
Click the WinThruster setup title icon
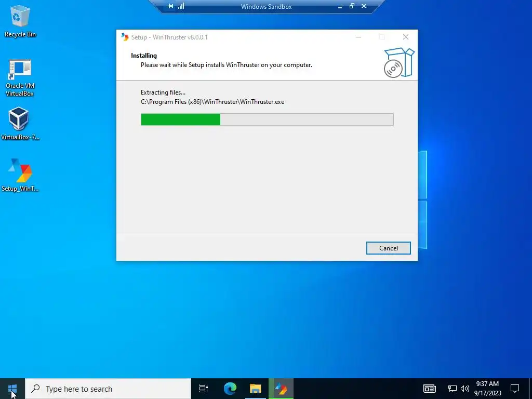[125, 37]
